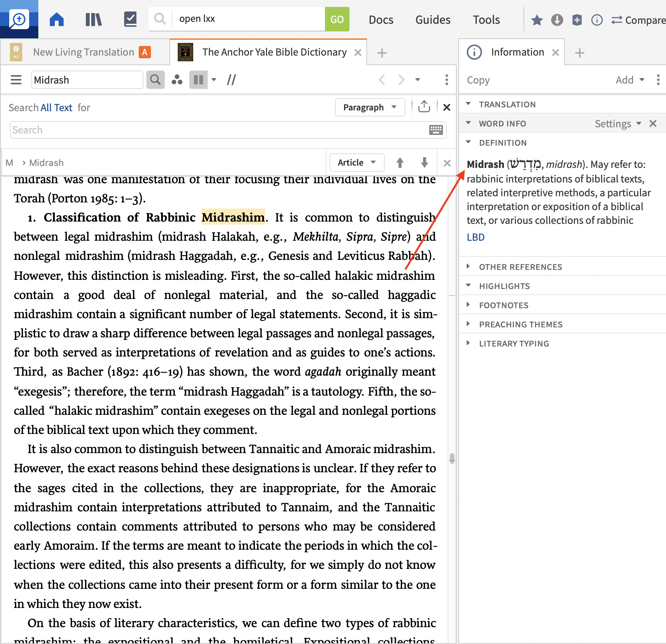The image size is (666, 644).
Task: Jump to next article with down arrow
Action: [425, 163]
